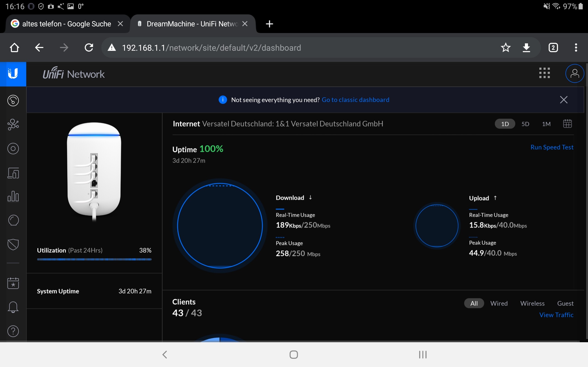Open the custom date range calendar picker
The height and width of the screenshot is (367, 588).
(567, 124)
